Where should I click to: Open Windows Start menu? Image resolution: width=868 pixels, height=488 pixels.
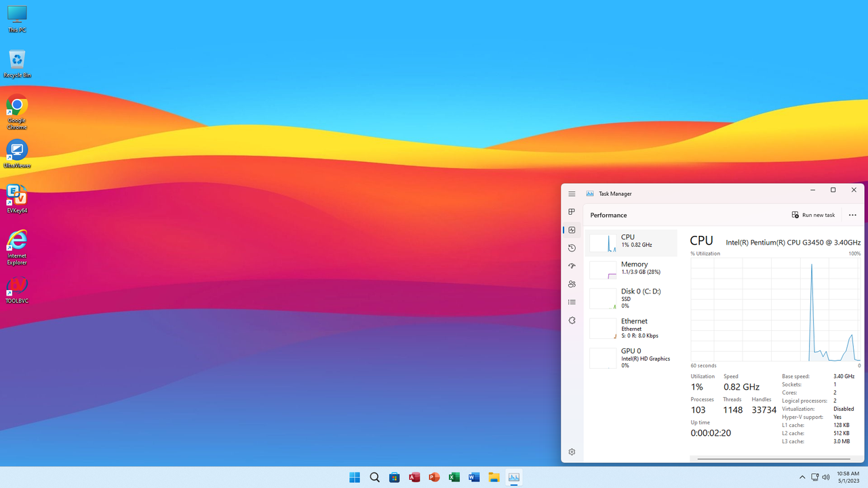pyautogui.click(x=355, y=477)
